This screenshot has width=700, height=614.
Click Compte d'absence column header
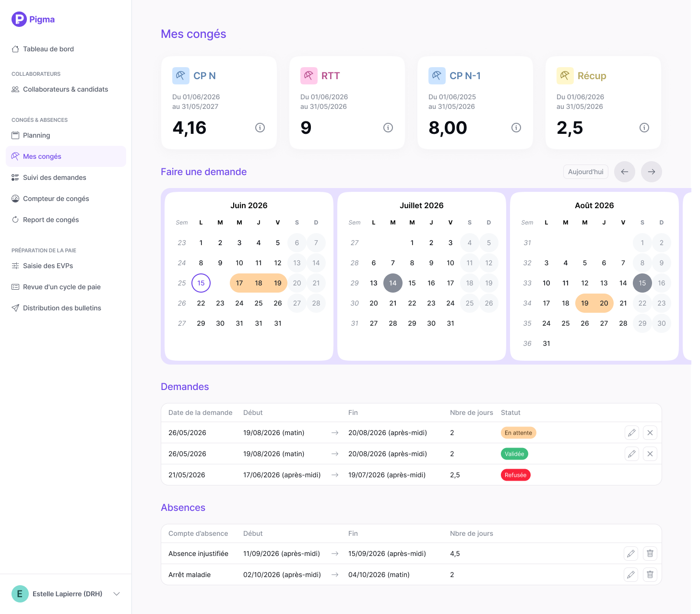coord(198,533)
